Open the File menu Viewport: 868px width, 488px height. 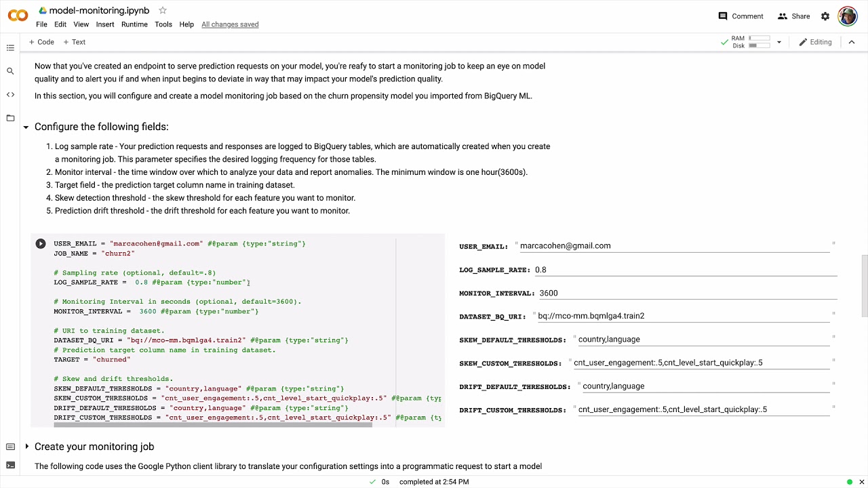point(41,24)
